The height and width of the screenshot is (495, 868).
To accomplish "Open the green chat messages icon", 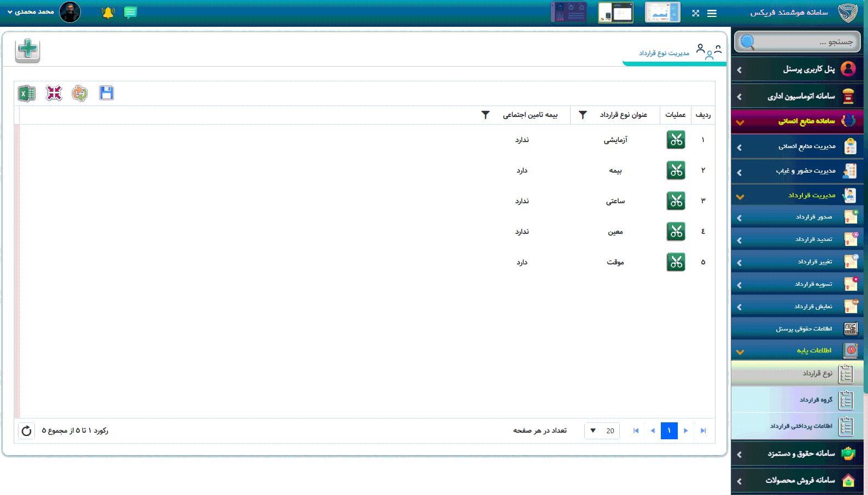I will click(x=130, y=13).
